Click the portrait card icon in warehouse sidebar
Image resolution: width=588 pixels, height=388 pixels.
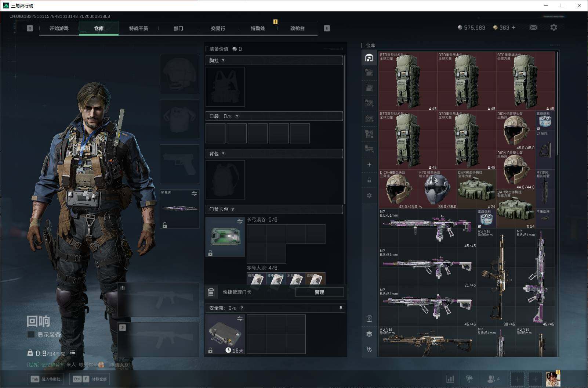tap(369, 319)
